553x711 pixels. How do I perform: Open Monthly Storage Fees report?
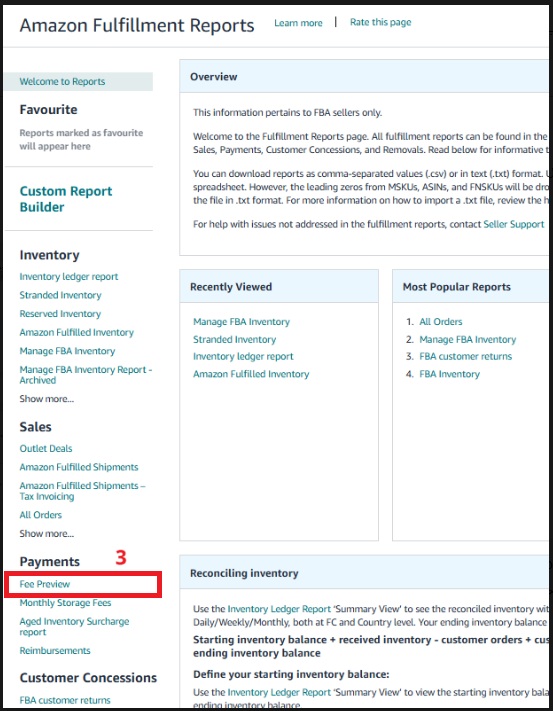point(65,603)
